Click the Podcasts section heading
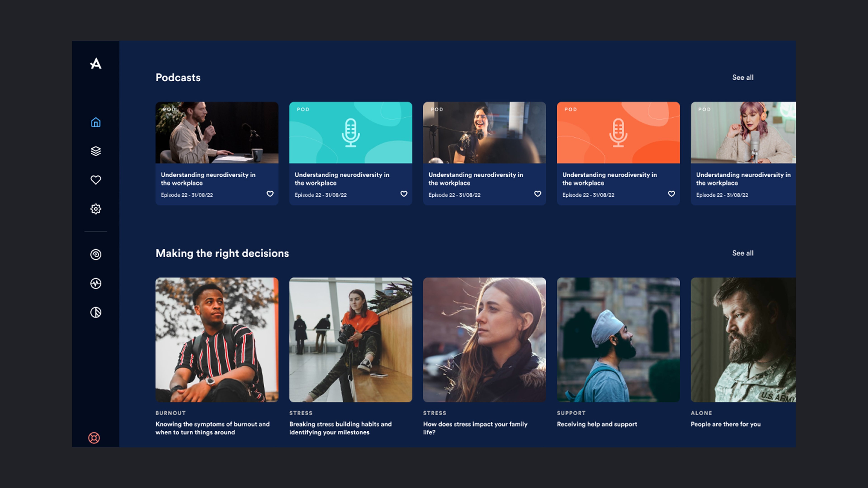Viewport: 868px width, 488px height. 178,77
